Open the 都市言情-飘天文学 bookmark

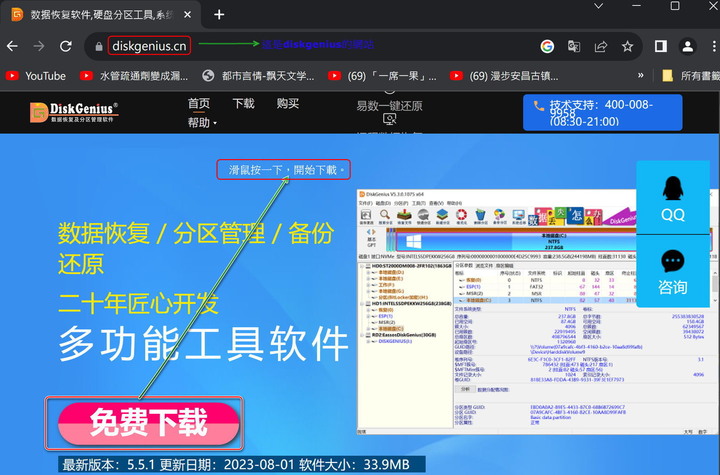(x=259, y=76)
